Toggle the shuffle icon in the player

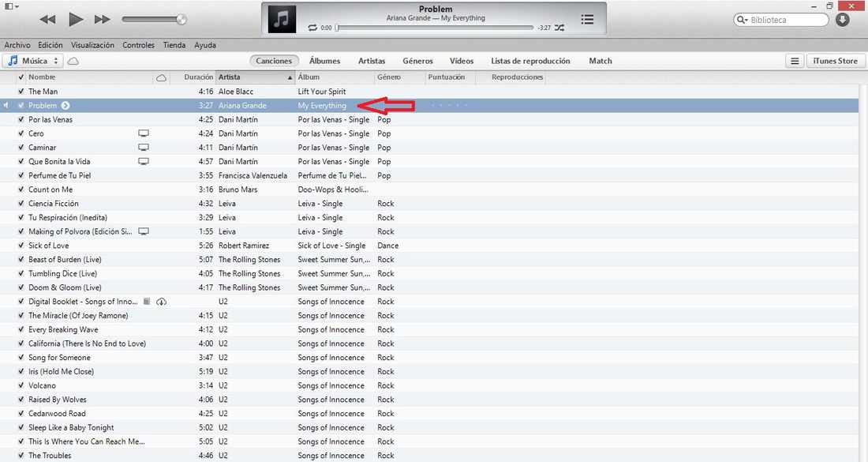point(559,27)
